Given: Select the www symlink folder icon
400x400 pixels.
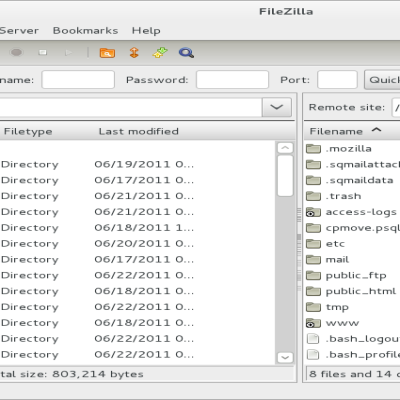Looking at the screenshot, I should click(313, 323).
